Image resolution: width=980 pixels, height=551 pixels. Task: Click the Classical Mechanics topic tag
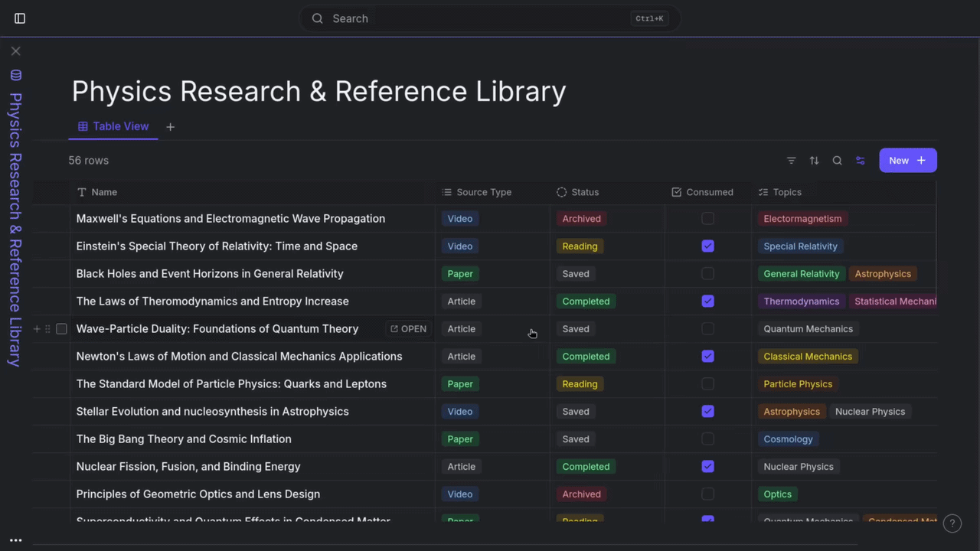808,357
